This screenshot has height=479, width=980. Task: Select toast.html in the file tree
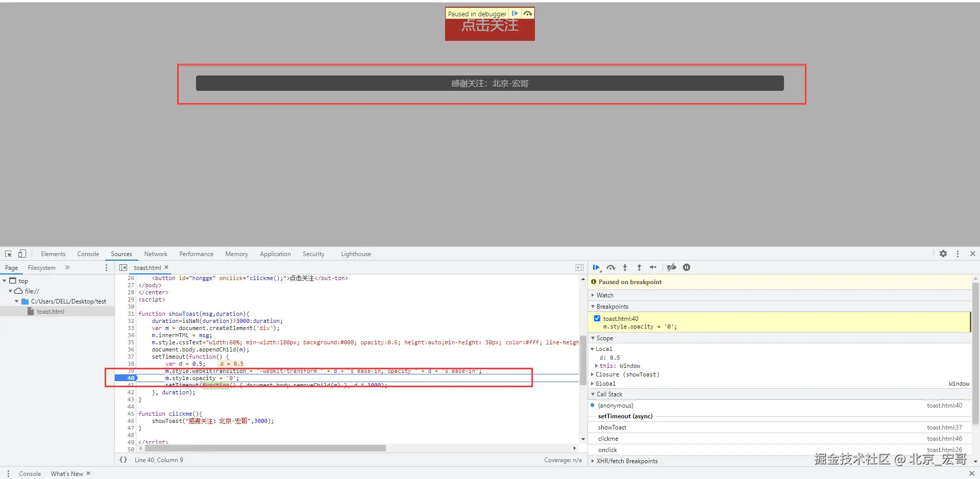coord(51,312)
